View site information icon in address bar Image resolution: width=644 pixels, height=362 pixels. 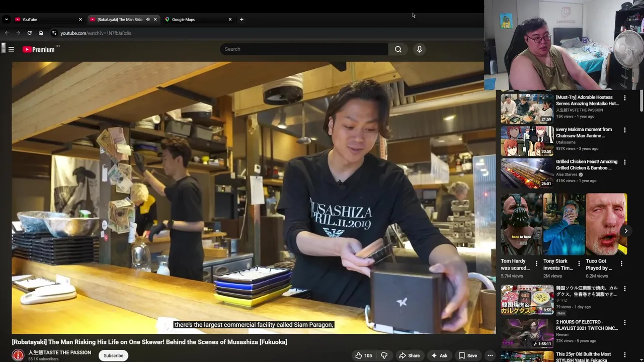pos(54,33)
